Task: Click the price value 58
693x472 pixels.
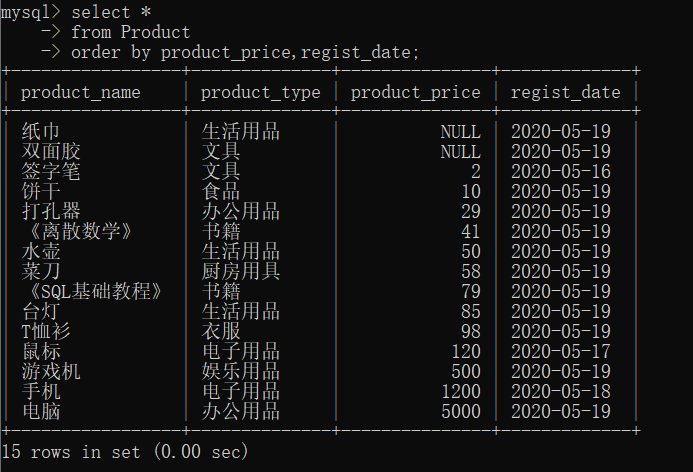Action: pos(471,271)
